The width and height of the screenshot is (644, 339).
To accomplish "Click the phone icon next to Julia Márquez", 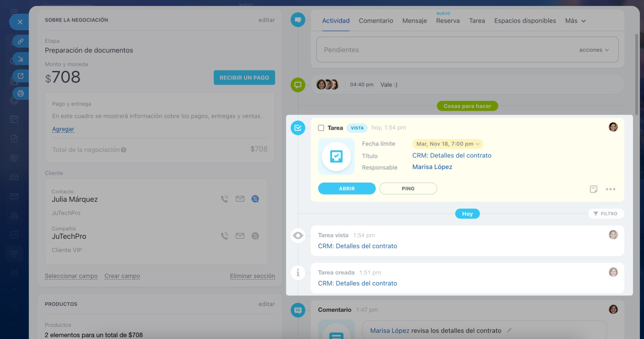I will 224,199.
